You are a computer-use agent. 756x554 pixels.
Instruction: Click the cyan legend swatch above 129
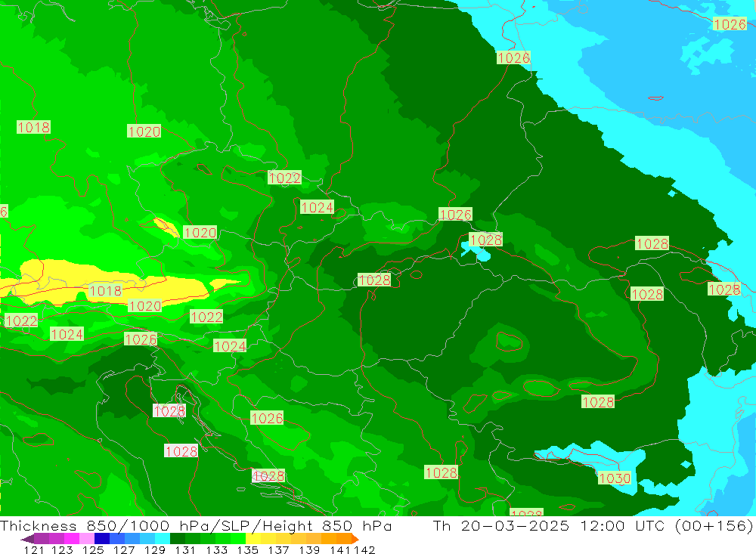pyautogui.click(x=163, y=539)
